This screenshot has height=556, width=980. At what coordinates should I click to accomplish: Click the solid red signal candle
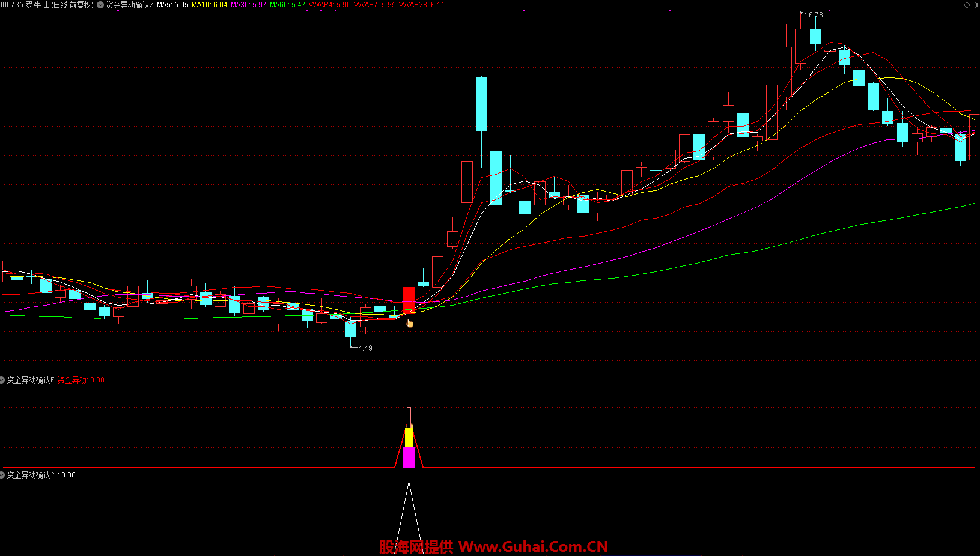click(409, 300)
